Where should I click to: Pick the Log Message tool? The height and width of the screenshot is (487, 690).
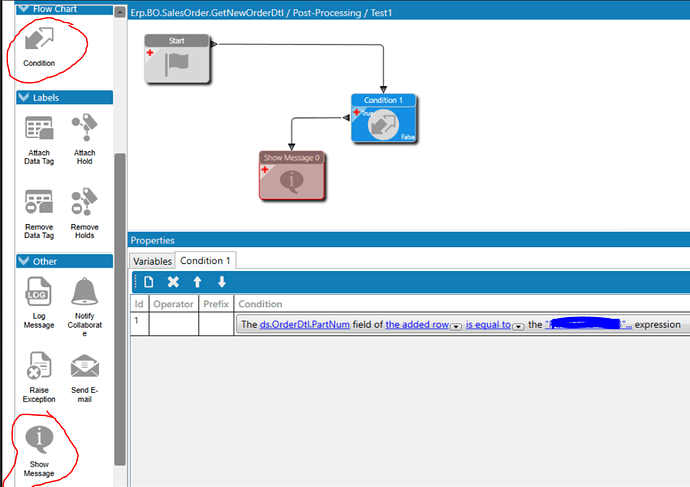39,303
